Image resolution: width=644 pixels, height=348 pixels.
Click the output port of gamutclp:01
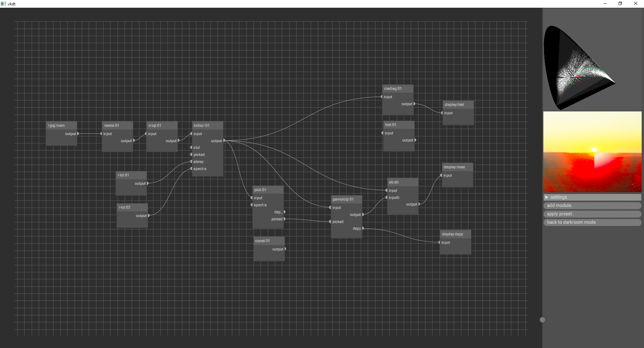coord(363,215)
